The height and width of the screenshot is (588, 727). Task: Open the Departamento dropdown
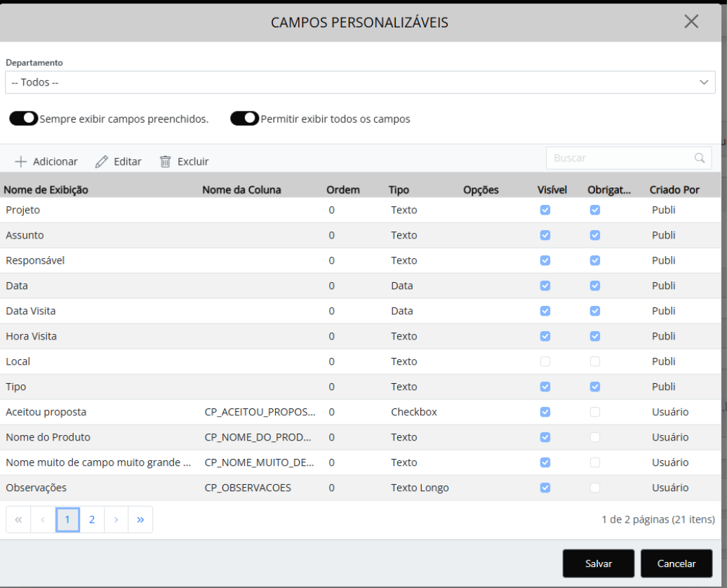pos(359,82)
